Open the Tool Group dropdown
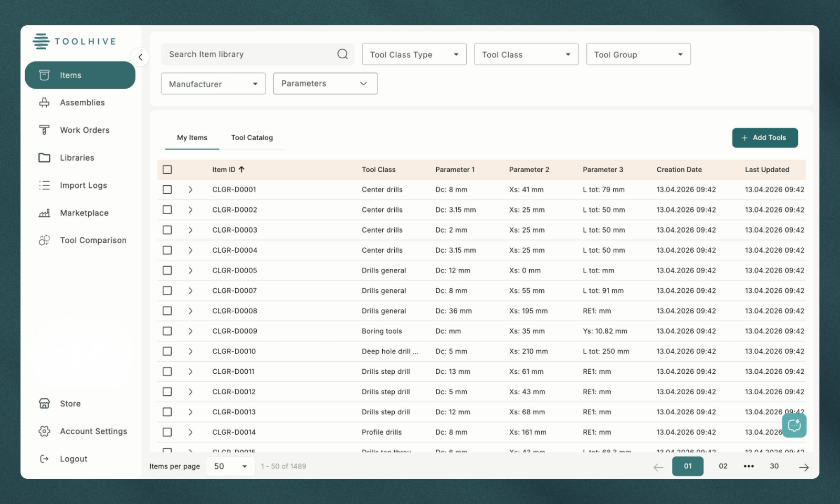 click(x=638, y=54)
